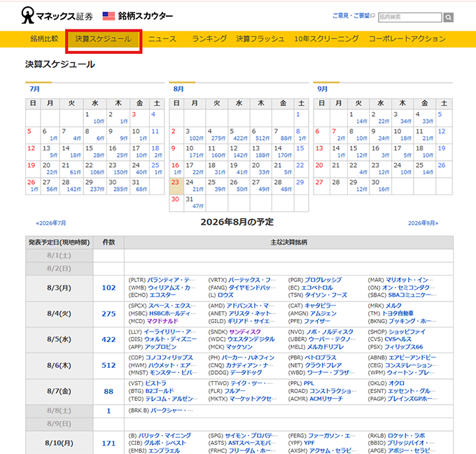Click the search magnifier icon button
This screenshot has height=454, width=476.
tap(448, 17)
